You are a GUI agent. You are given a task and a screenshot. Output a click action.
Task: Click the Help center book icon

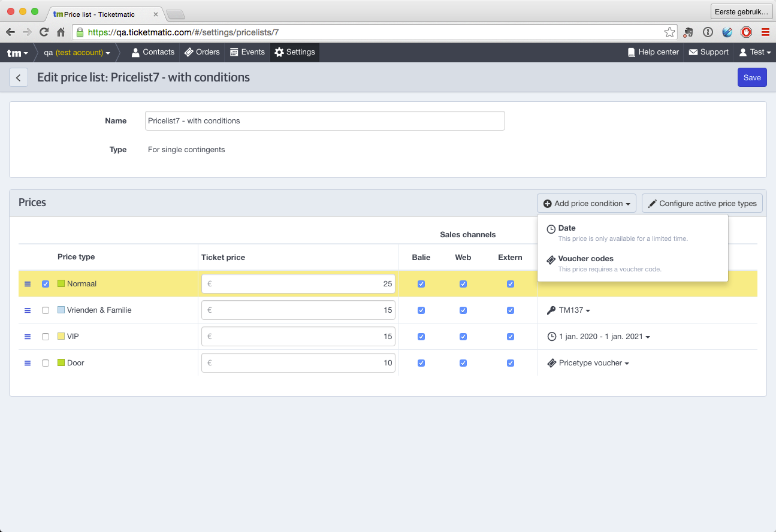[632, 52]
